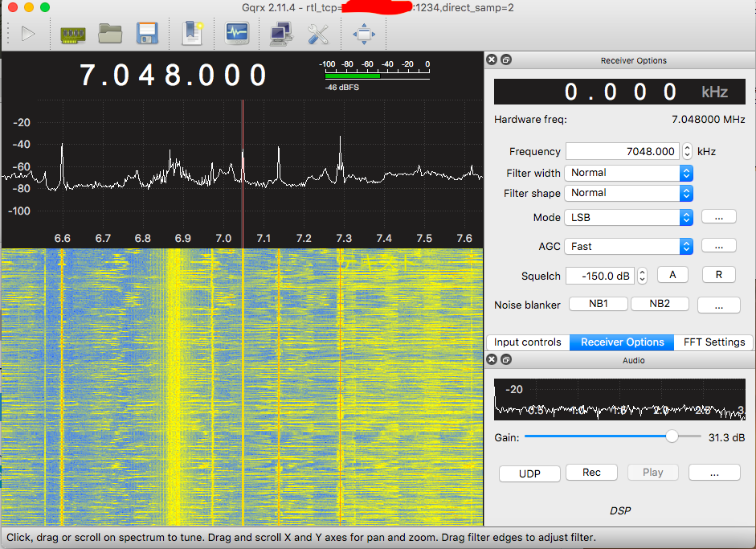
Task: Click the Squelch field showing -150.0 dB
Action: point(600,276)
